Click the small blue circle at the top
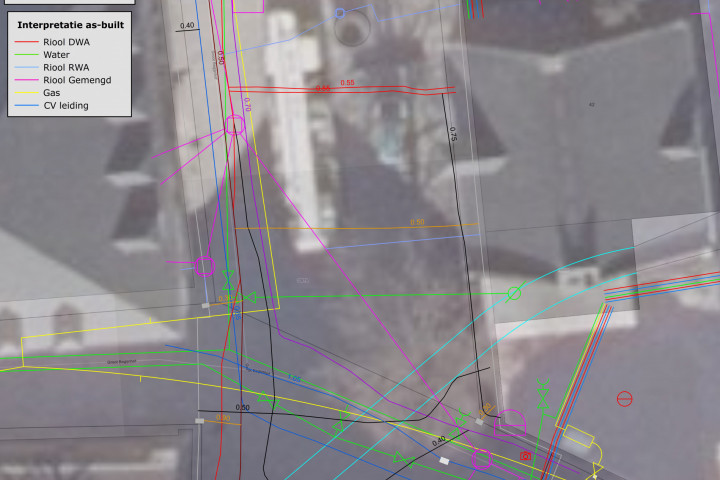 (x=340, y=13)
